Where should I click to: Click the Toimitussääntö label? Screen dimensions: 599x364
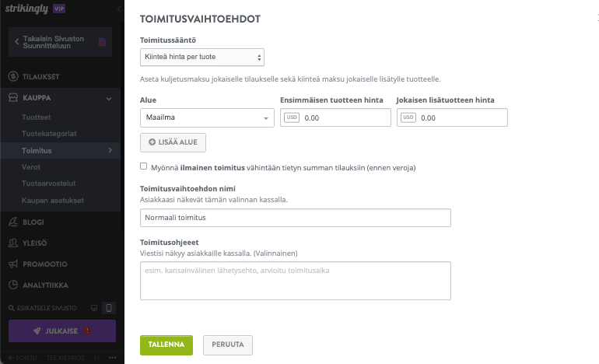[x=168, y=40]
